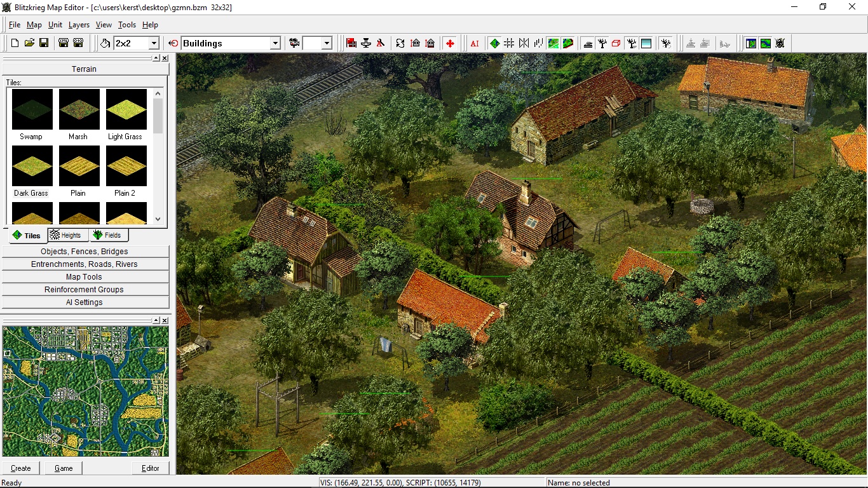Screen dimensions: 868x488
Task: Open the Map menu
Action: 34,25
